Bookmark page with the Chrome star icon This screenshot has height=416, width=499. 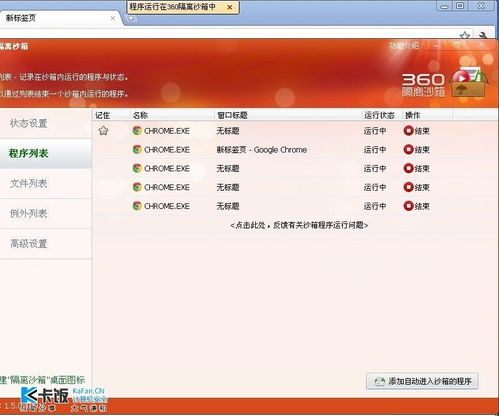[x=465, y=35]
